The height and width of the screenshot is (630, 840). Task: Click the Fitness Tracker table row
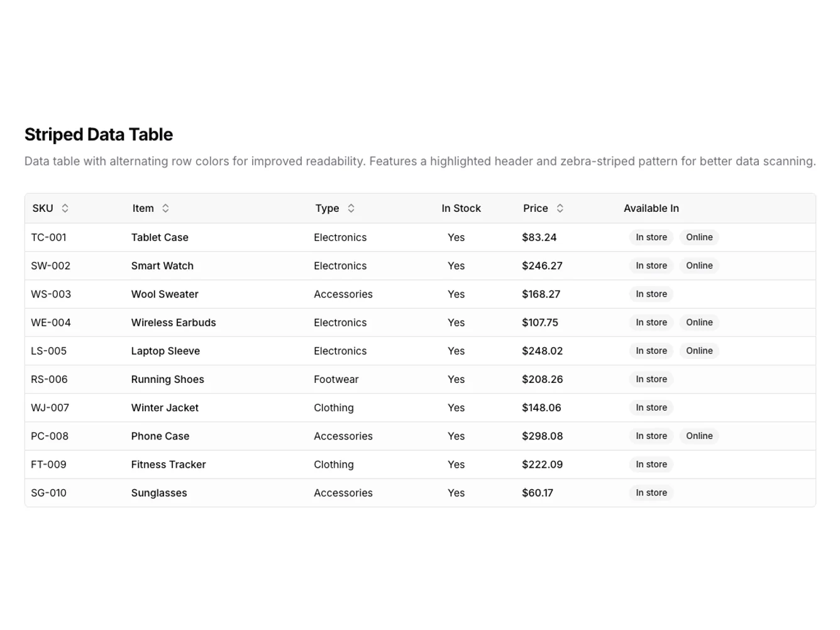[314, 464]
